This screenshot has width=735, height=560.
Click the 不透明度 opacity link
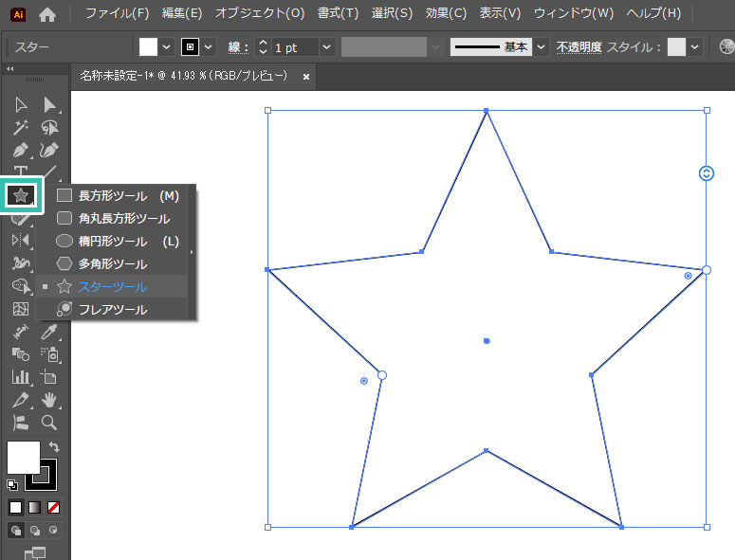point(578,46)
